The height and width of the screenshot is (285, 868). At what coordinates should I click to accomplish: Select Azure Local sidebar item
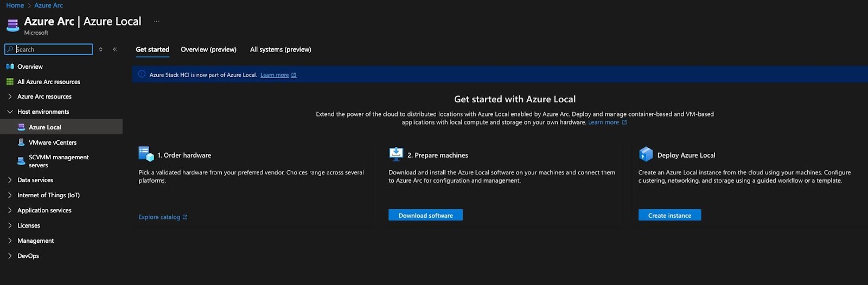pos(61,127)
